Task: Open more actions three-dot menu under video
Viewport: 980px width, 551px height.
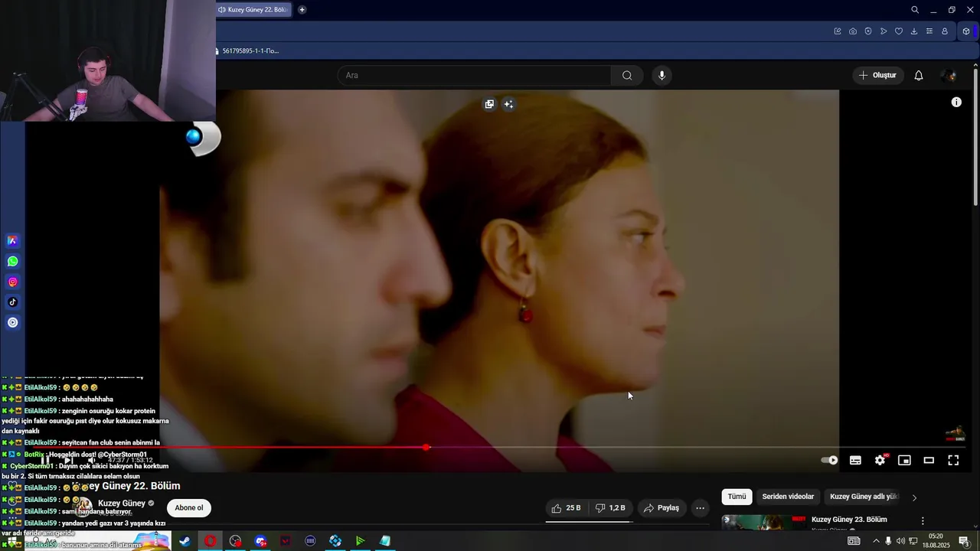Action: click(x=700, y=508)
